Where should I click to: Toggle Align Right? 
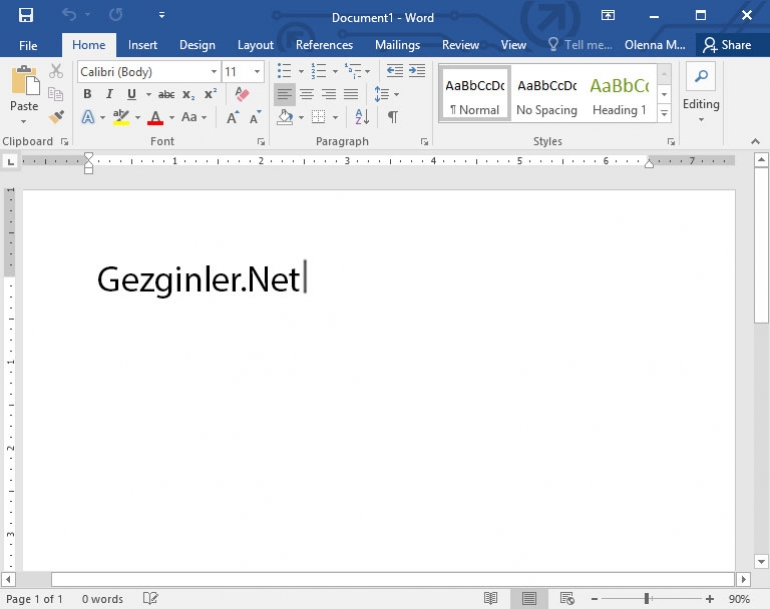tap(329, 94)
